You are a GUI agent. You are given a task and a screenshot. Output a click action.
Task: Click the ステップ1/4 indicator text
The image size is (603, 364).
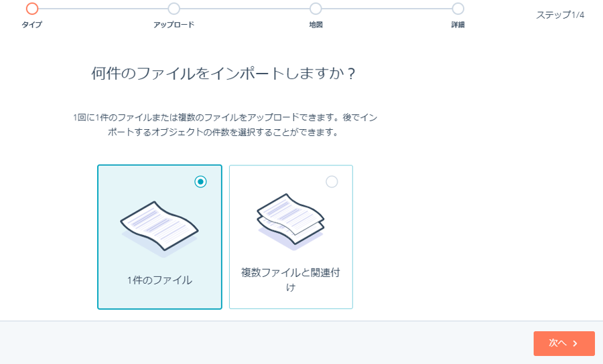[560, 15]
